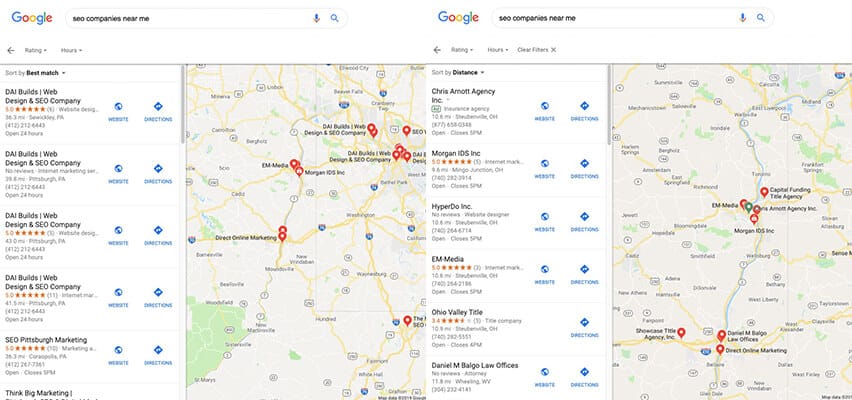Open website icon for HyperDo Inc.
This screenshot has width=852, height=400.
pyautogui.click(x=544, y=221)
